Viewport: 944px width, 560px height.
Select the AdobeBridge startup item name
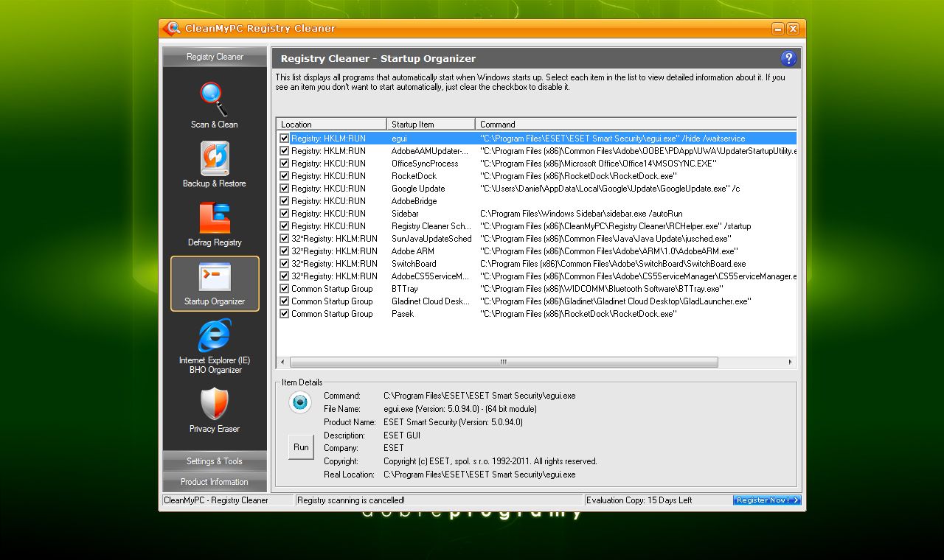tap(414, 201)
